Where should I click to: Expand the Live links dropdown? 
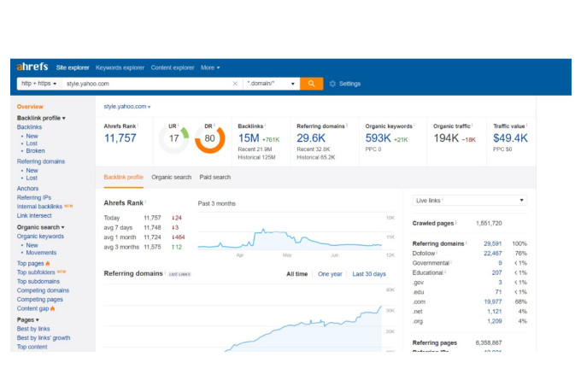(x=469, y=200)
